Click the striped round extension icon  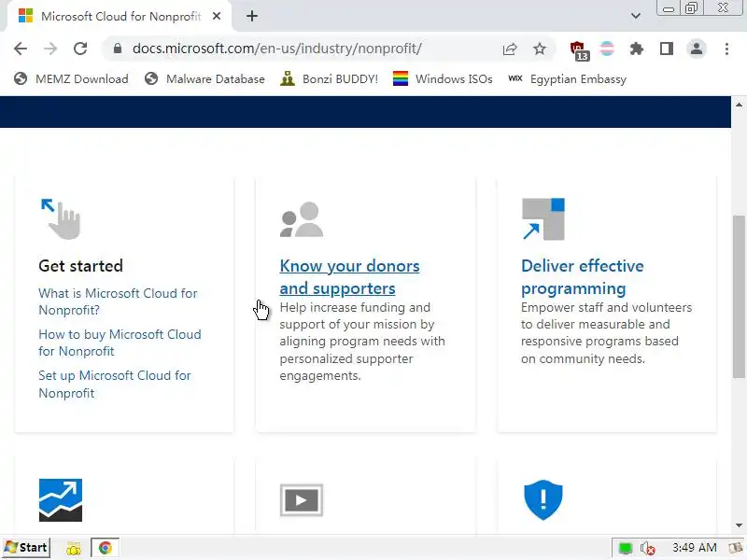[607, 49]
